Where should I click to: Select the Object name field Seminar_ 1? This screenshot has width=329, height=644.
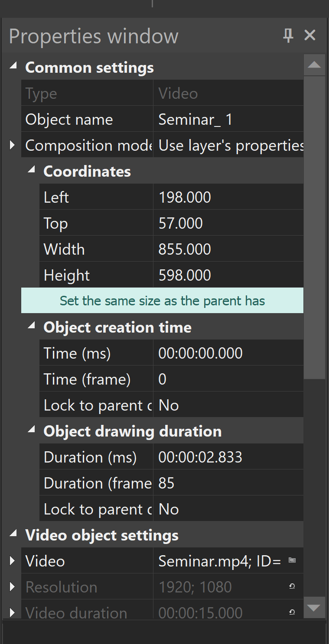228,119
